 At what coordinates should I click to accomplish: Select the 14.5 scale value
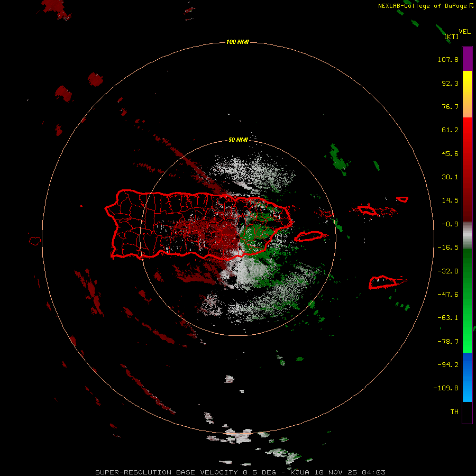(450, 200)
